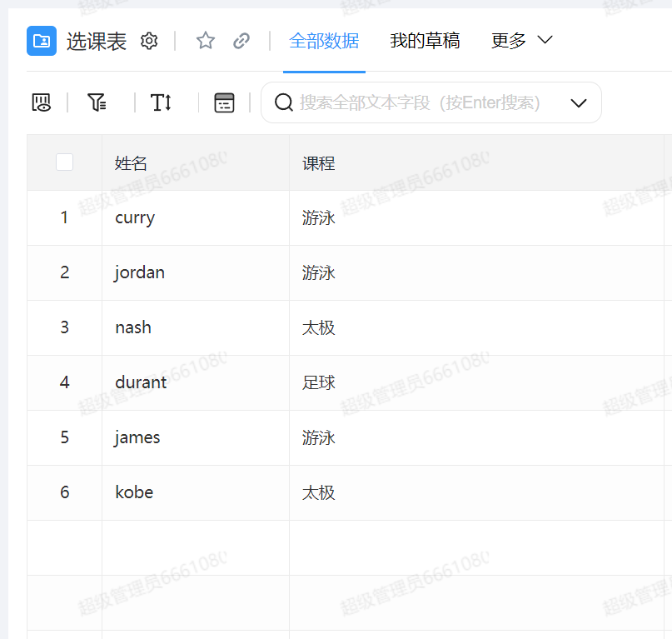Screen dimensions: 672x639
Task: Star the 选课表 form as favorite
Action: [x=205, y=41]
